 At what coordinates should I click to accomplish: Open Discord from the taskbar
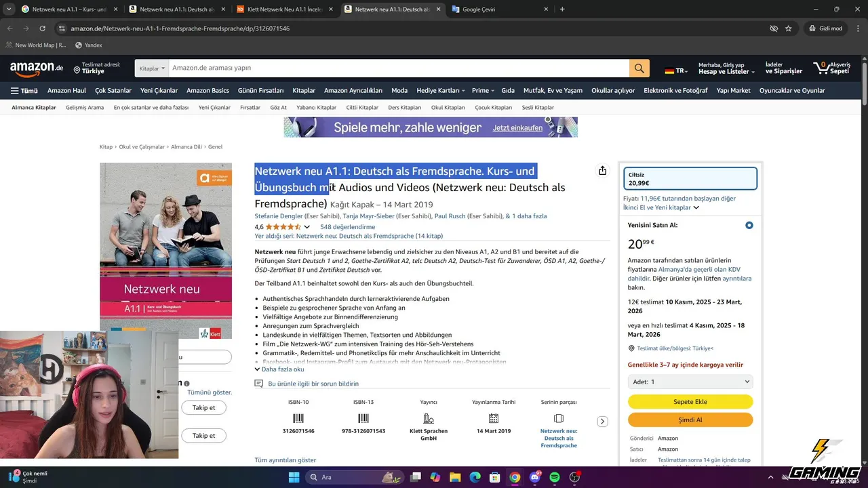[534, 477]
